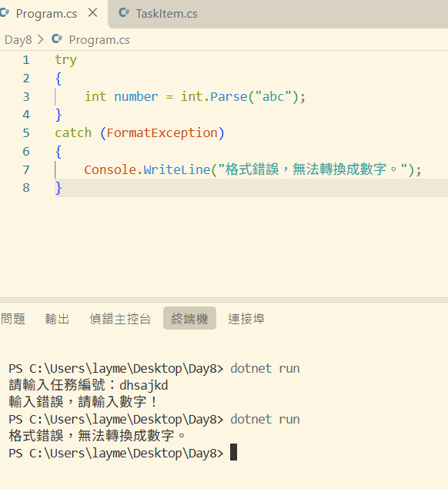Screen dimensions: 448x489
Task: Click Console on line 7
Action: (x=110, y=170)
